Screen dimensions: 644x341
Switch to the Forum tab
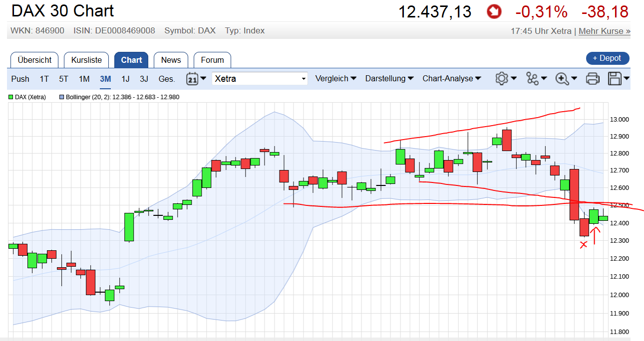click(212, 60)
